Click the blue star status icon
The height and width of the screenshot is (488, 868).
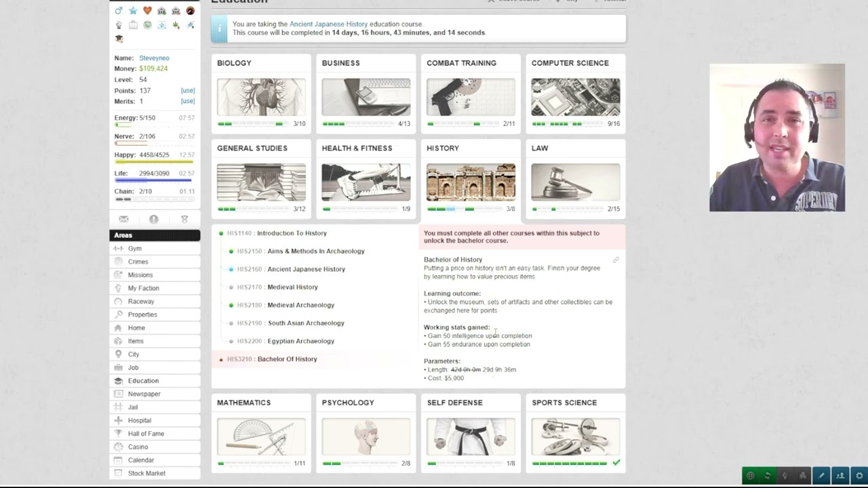tap(133, 11)
